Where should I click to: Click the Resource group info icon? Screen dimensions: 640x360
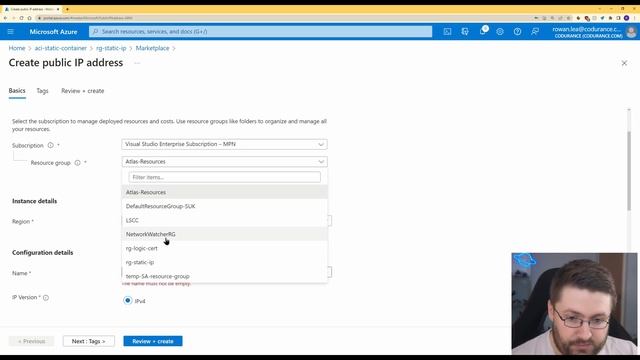77,163
